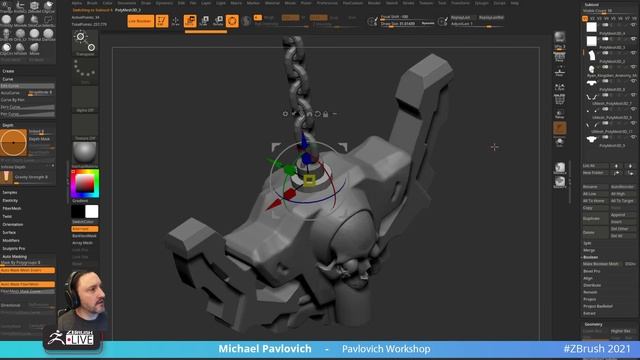Expand the FiberMesh brush section
This screenshot has height=360, width=640.
[11, 208]
